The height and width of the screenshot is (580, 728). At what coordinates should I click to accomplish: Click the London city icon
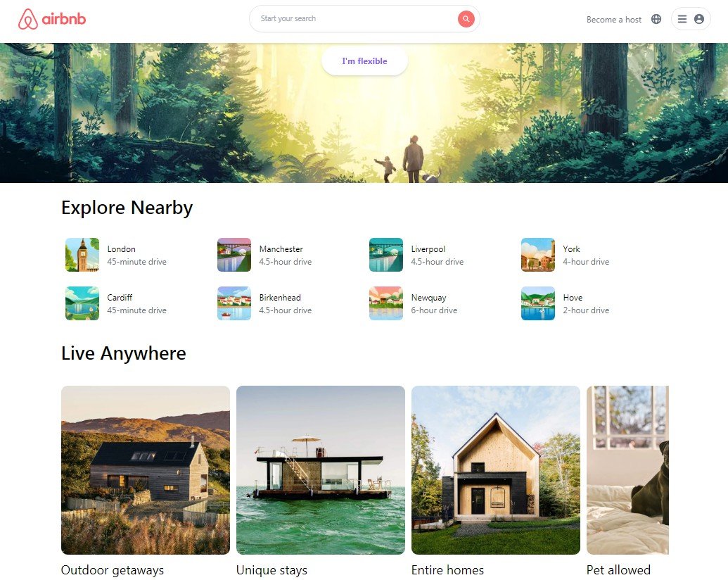[82, 254]
